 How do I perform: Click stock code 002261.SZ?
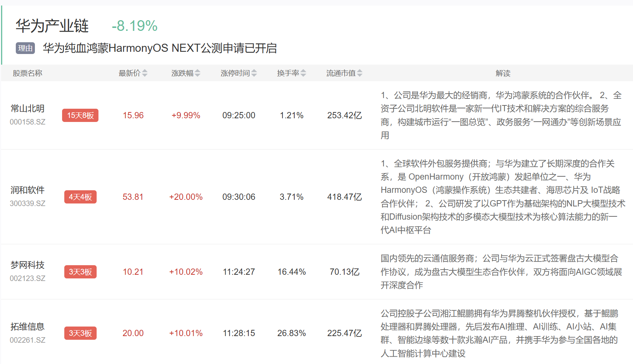point(28,340)
